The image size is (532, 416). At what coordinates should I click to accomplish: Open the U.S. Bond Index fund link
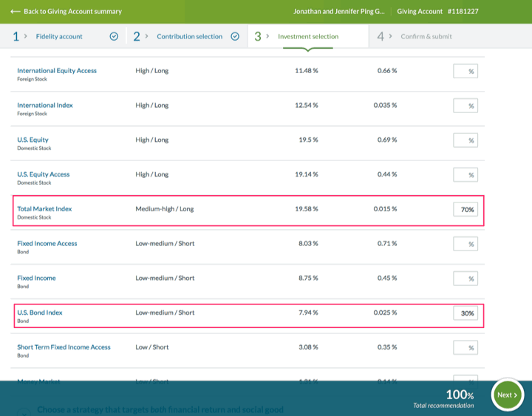pyautogui.click(x=40, y=313)
